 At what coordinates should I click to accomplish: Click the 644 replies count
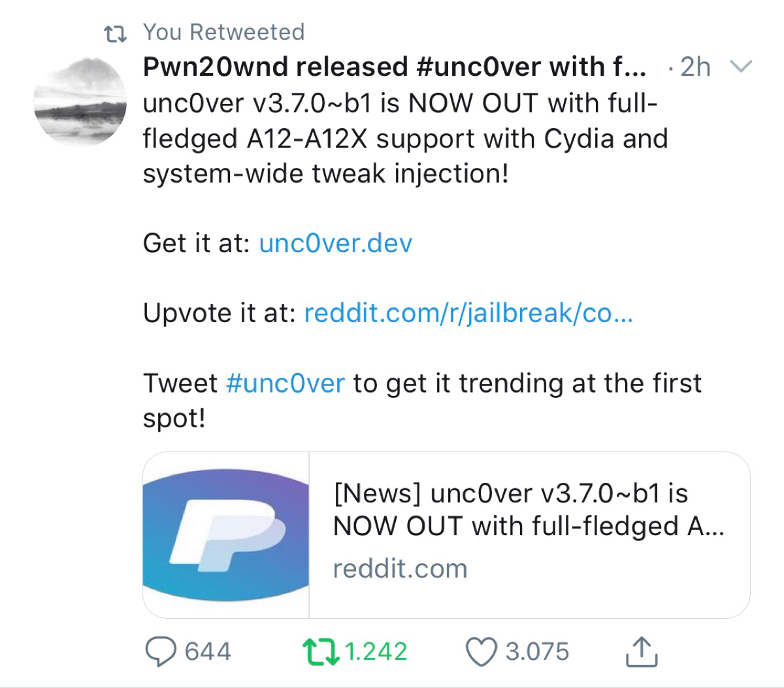[208, 651]
